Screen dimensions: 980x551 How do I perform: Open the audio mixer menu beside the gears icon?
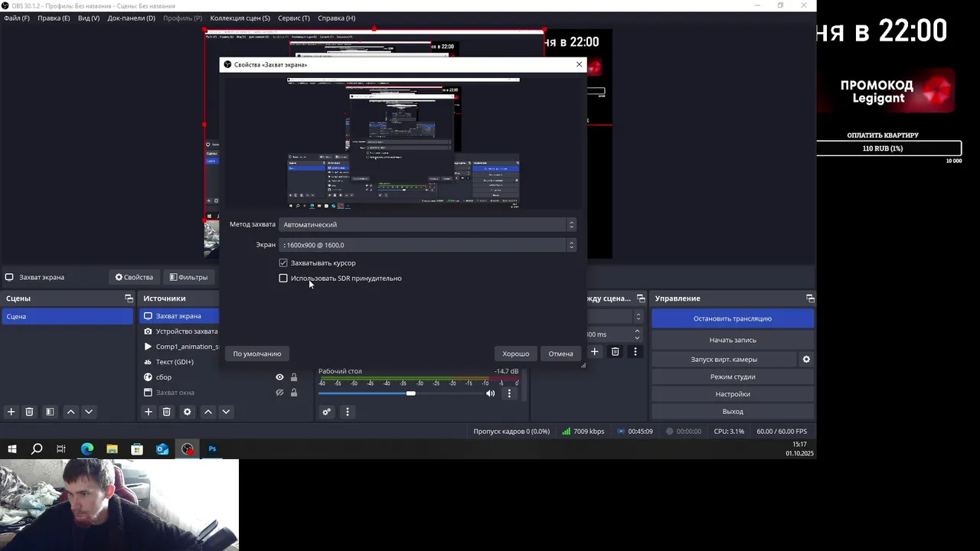347,412
